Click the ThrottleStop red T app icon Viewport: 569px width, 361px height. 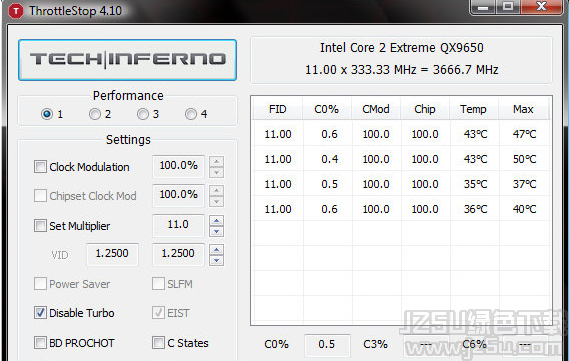16,11
